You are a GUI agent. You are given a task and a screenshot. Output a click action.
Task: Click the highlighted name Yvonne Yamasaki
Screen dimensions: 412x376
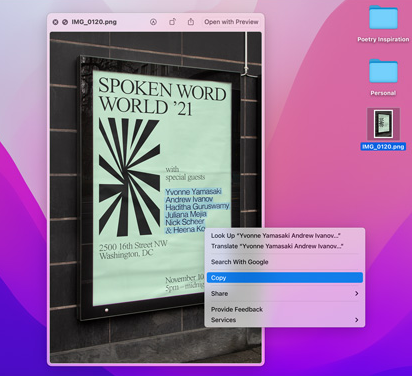(193, 192)
